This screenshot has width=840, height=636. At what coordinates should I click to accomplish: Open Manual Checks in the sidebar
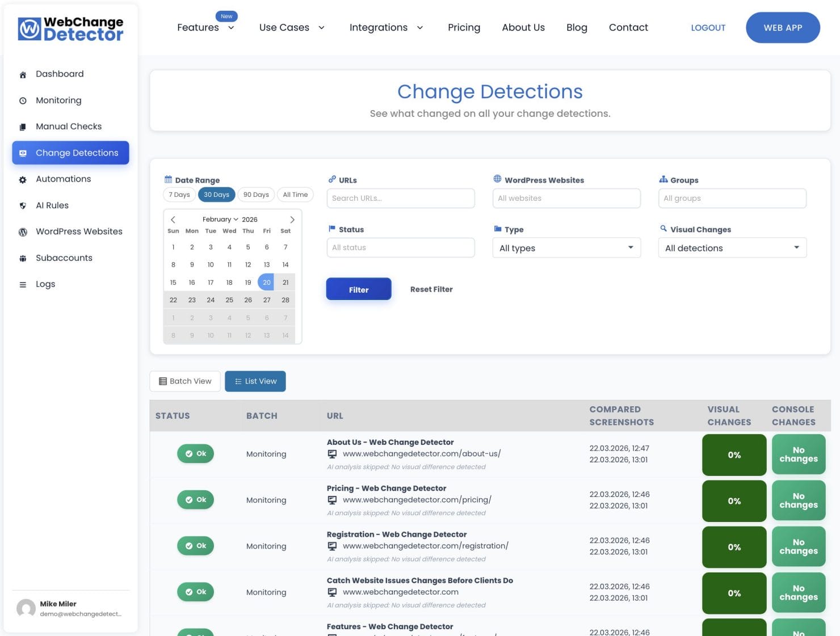(68, 126)
